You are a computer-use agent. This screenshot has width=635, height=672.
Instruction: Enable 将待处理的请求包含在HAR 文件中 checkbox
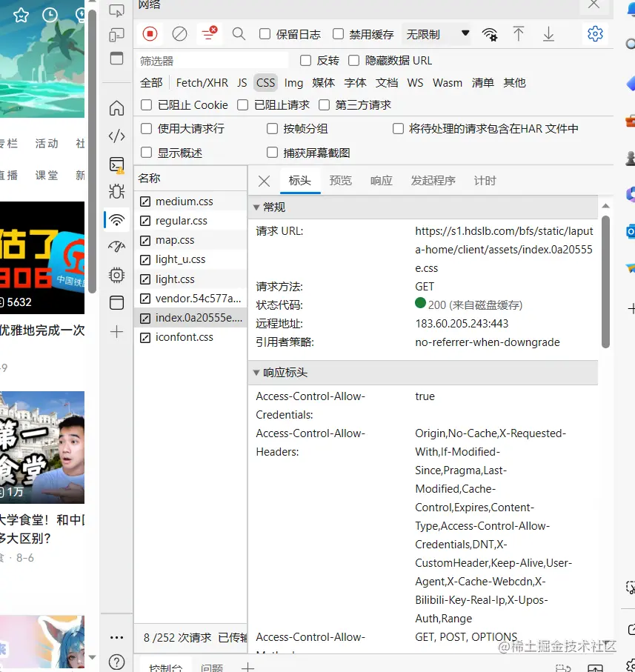(x=398, y=129)
